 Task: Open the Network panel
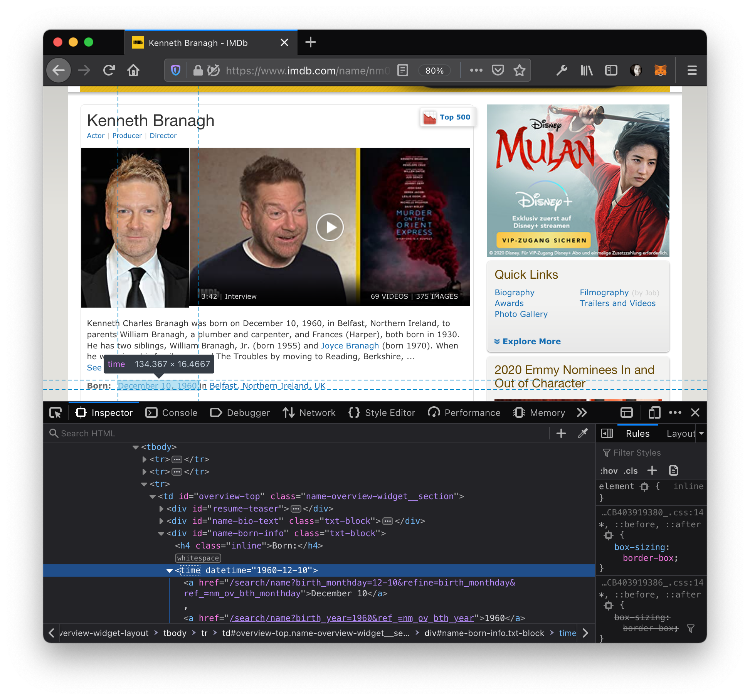click(x=316, y=413)
